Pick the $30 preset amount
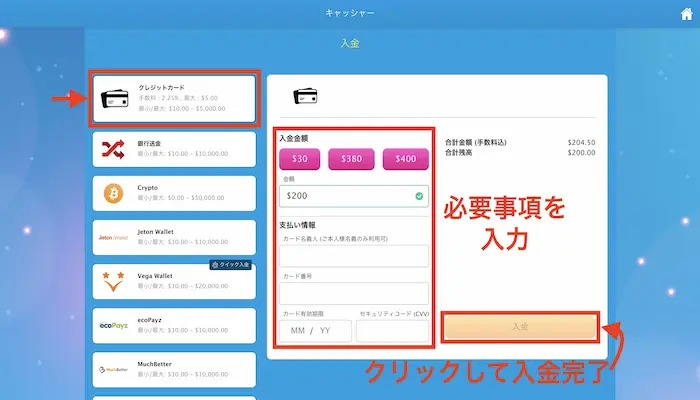 (300, 159)
